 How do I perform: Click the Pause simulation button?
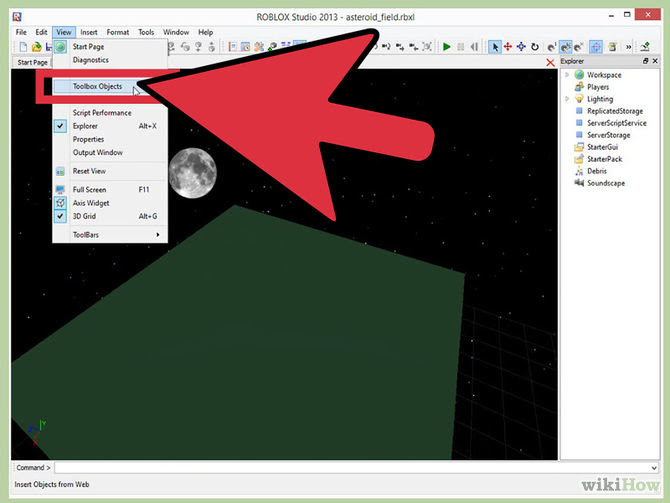tap(460, 47)
